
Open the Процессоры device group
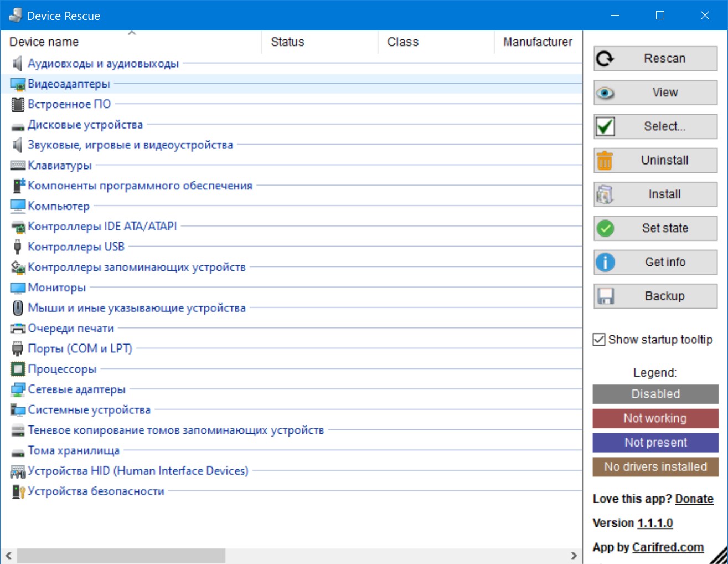(62, 369)
